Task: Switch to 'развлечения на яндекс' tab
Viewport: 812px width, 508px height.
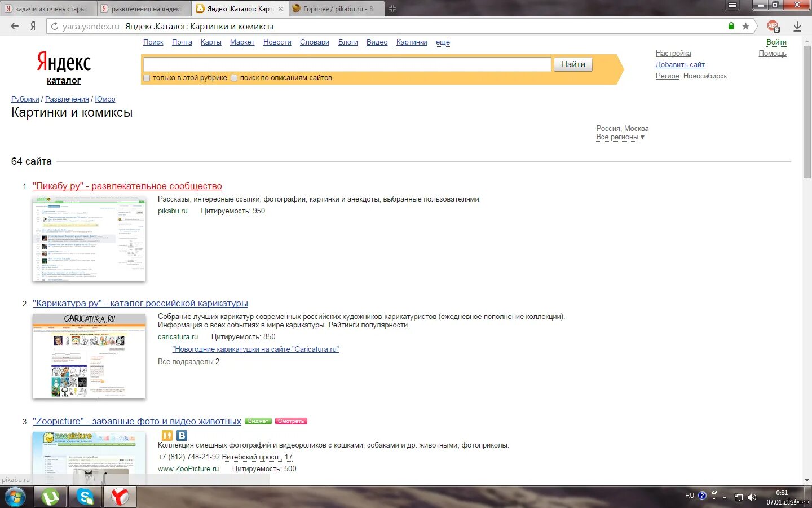Action: tap(144, 9)
